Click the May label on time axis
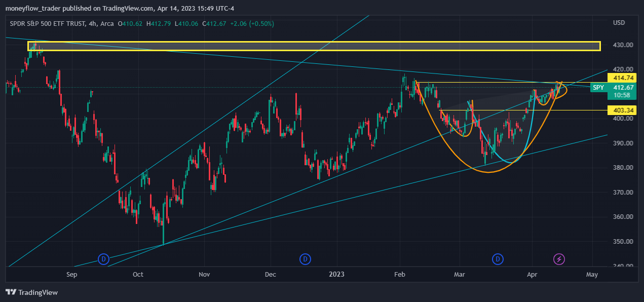 pyautogui.click(x=592, y=275)
